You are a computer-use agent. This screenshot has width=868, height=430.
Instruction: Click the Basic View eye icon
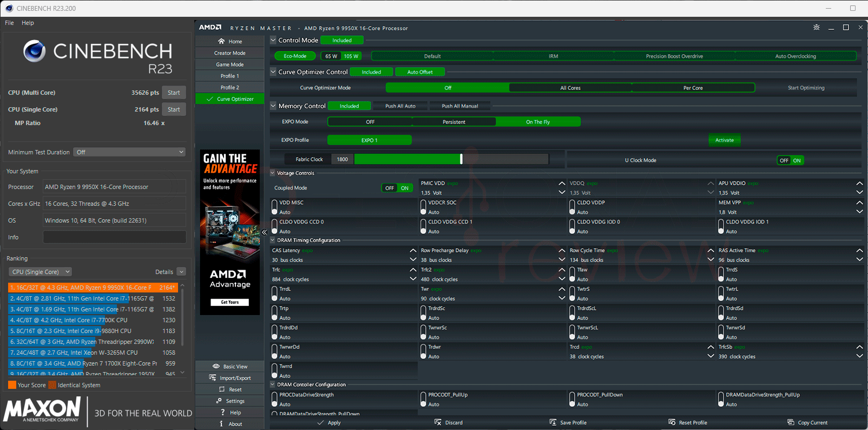(216, 366)
